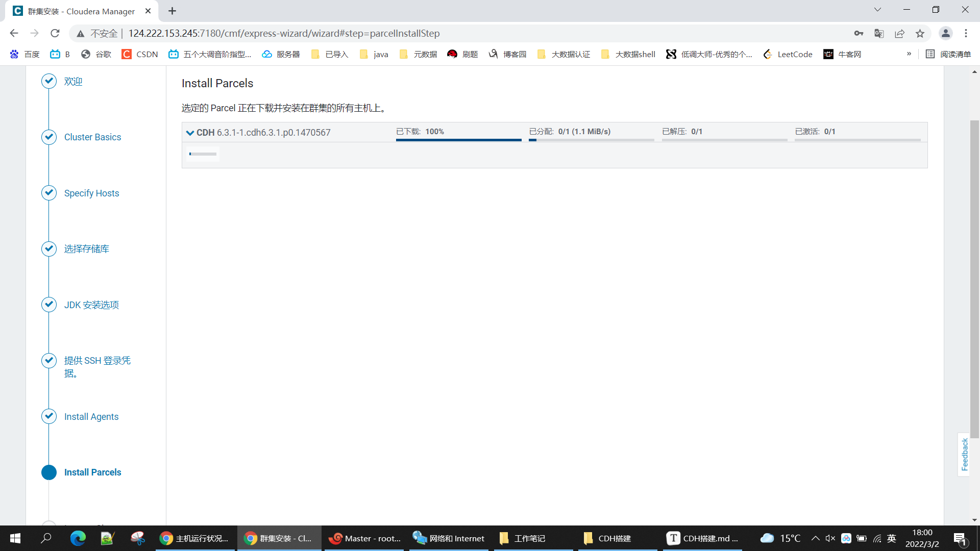
Task: Open the java bookmarks folder
Action: coord(374,54)
